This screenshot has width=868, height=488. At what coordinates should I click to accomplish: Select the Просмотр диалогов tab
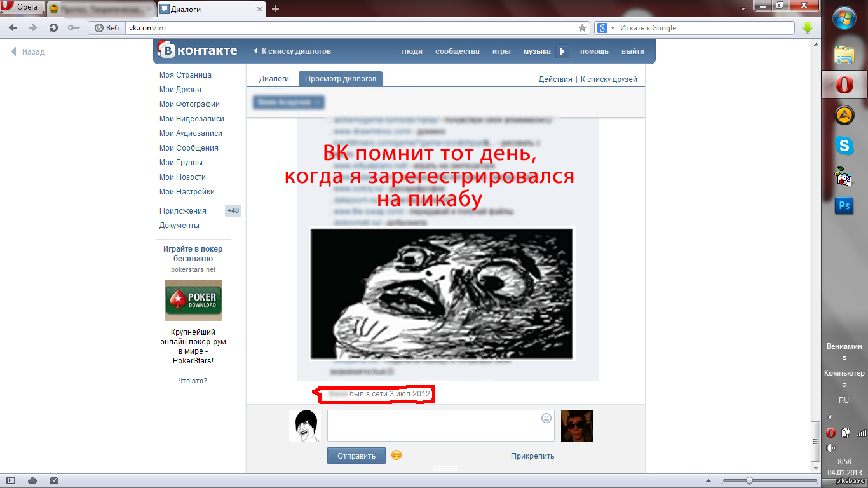pyautogui.click(x=340, y=79)
